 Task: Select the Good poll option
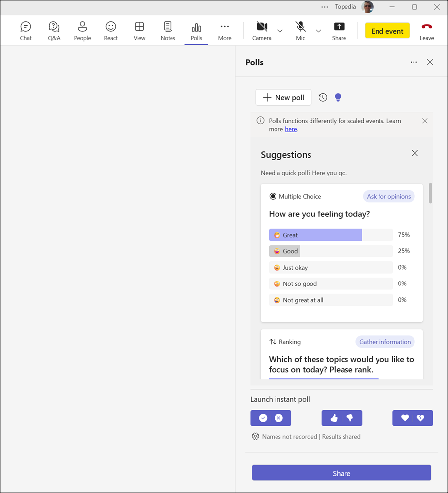pos(330,251)
